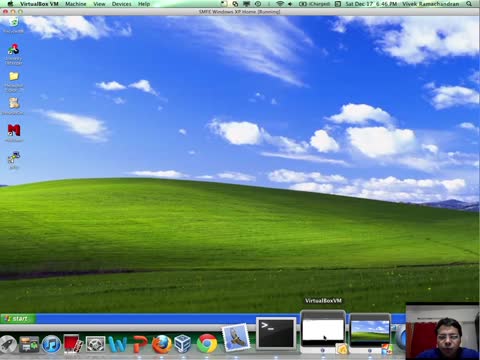Launch iTunes from the dock
This screenshot has height=360, width=480.
click(x=51, y=344)
